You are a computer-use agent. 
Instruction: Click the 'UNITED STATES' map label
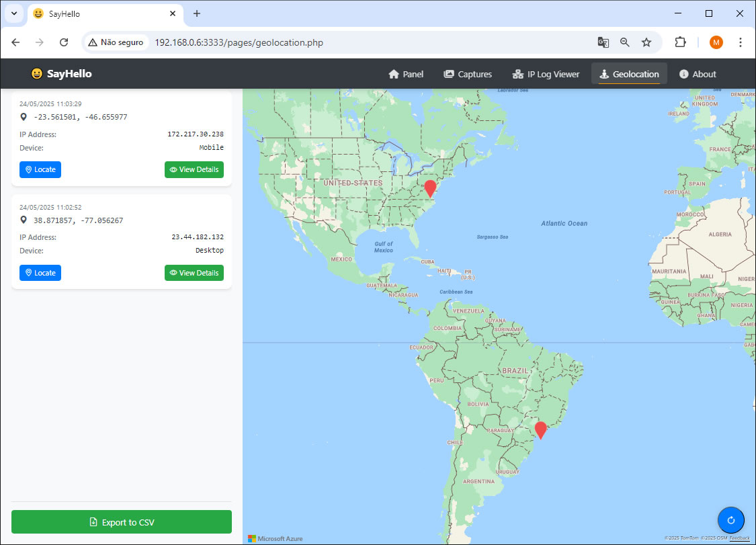point(353,183)
